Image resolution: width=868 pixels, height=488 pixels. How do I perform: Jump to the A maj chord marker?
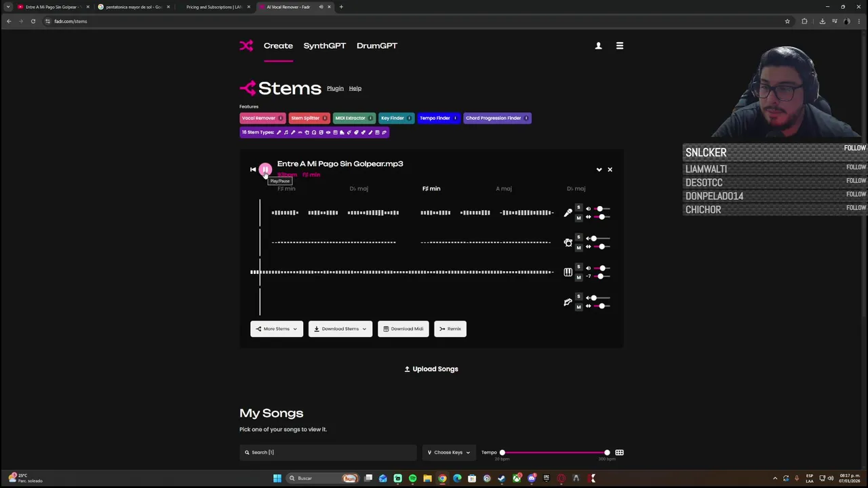[x=503, y=188]
